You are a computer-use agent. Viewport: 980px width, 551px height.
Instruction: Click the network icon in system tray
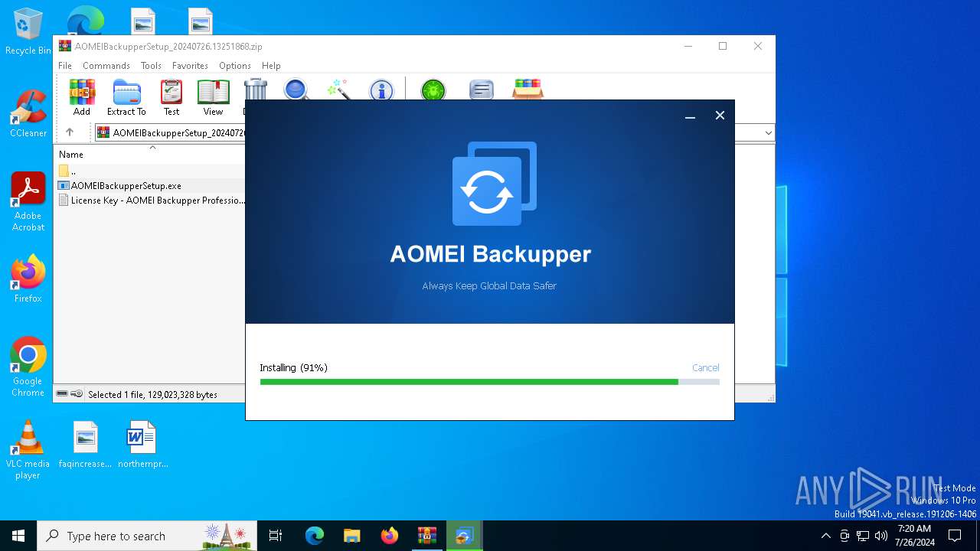pos(863,536)
